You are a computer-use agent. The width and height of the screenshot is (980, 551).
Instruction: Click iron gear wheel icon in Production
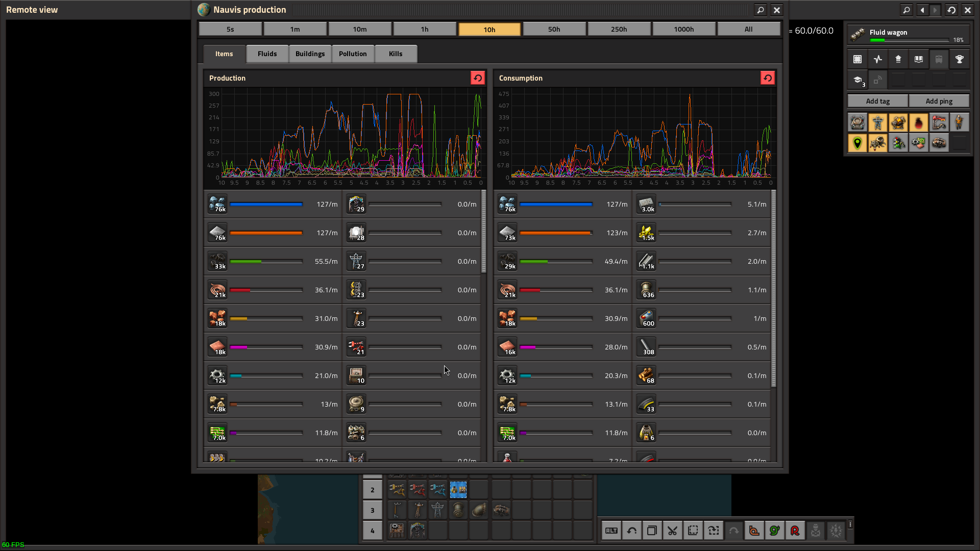click(217, 375)
